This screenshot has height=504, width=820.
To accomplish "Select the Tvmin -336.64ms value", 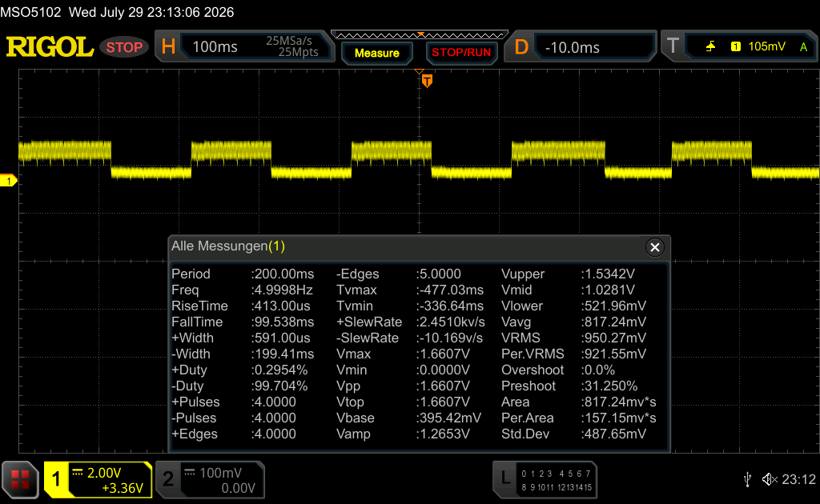I will tap(450, 306).
